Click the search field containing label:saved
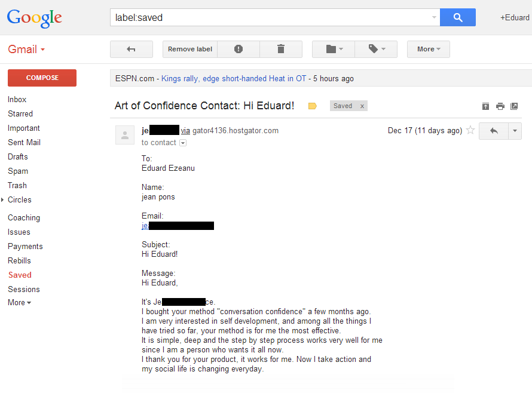Viewport: 532px width, 393px height. click(x=275, y=17)
